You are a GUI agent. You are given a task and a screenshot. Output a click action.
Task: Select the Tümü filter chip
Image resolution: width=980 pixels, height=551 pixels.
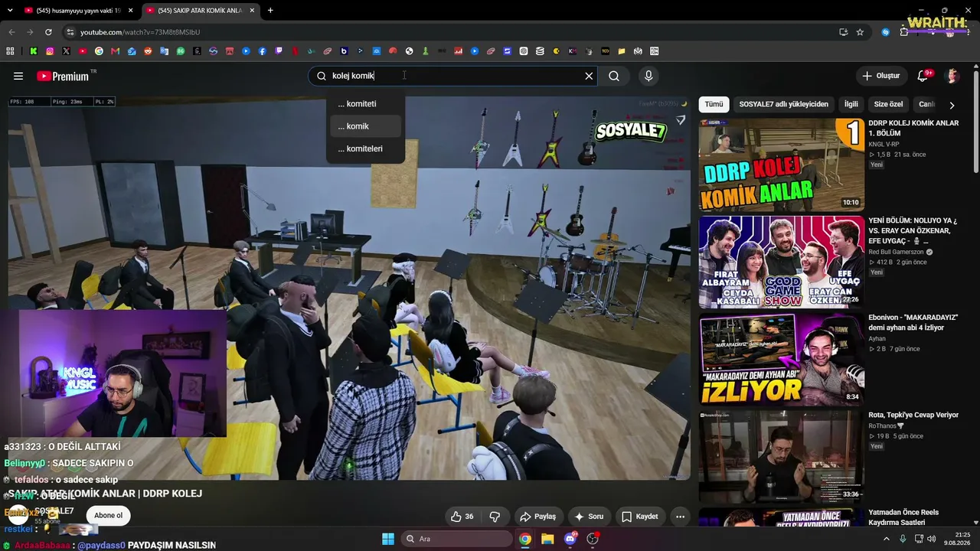pyautogui.click(x=714, y=104)
